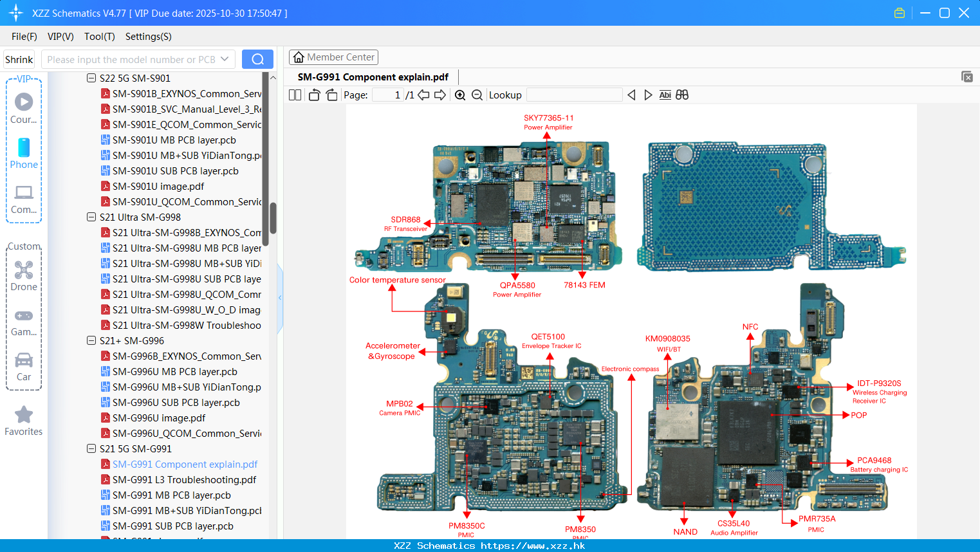Open SM-S901U image.pdf
Image resolution: width=980 pixels, height=552 pixels.
point(158,186)
